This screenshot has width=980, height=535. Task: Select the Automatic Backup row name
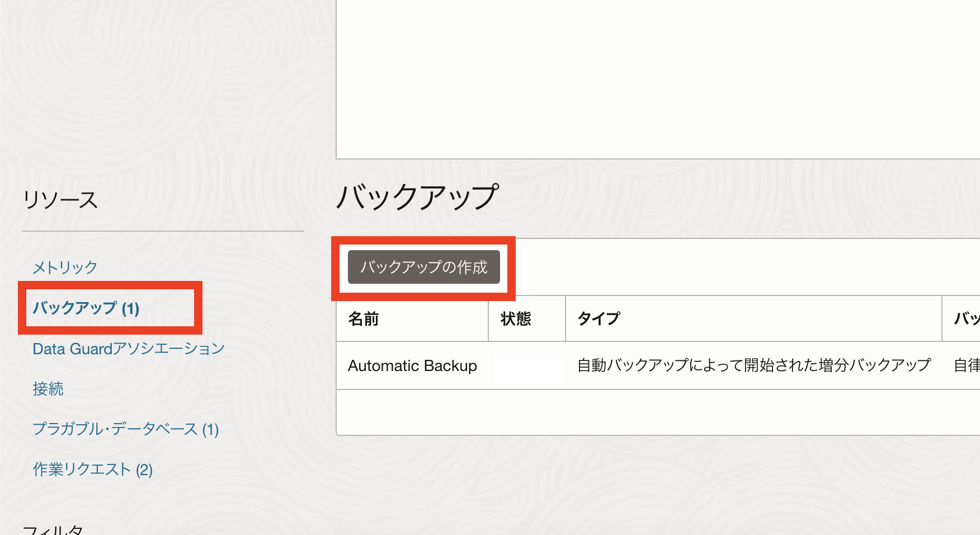412,366
